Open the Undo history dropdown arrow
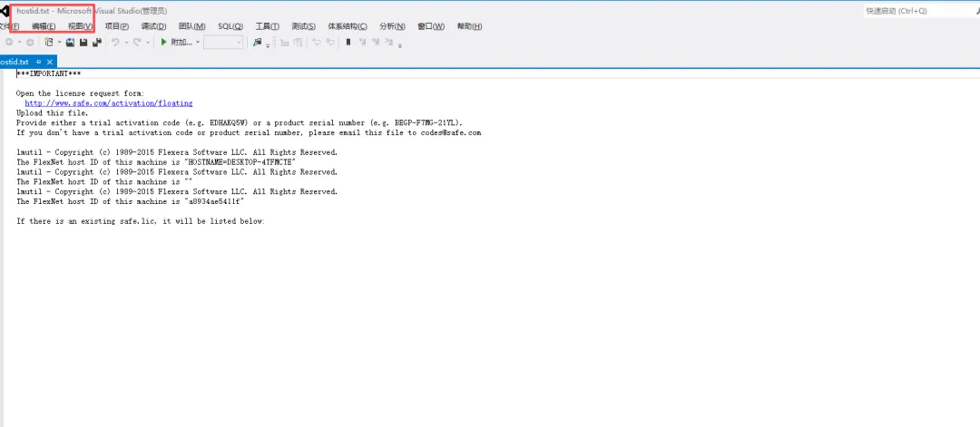 126,43
